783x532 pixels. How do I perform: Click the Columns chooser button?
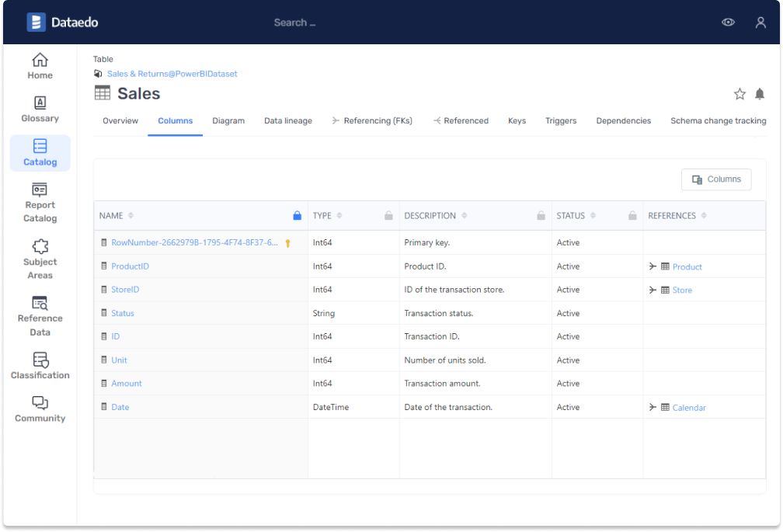coord(716,179)
